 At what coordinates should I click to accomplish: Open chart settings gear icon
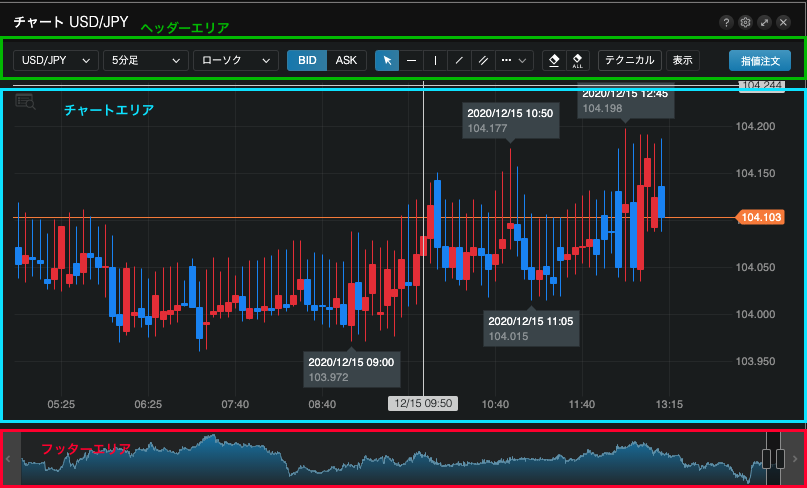745,22
